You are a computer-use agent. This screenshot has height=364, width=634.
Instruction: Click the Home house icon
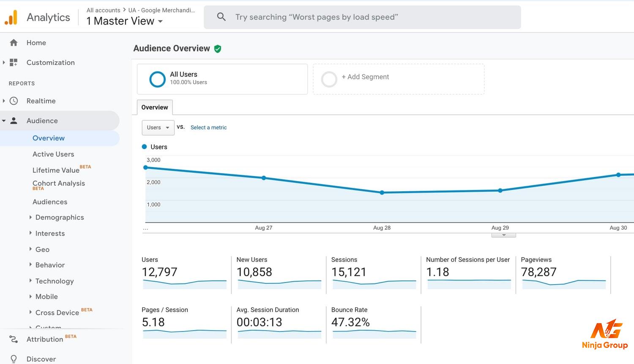pyautogui.click(x=14, y=43)
